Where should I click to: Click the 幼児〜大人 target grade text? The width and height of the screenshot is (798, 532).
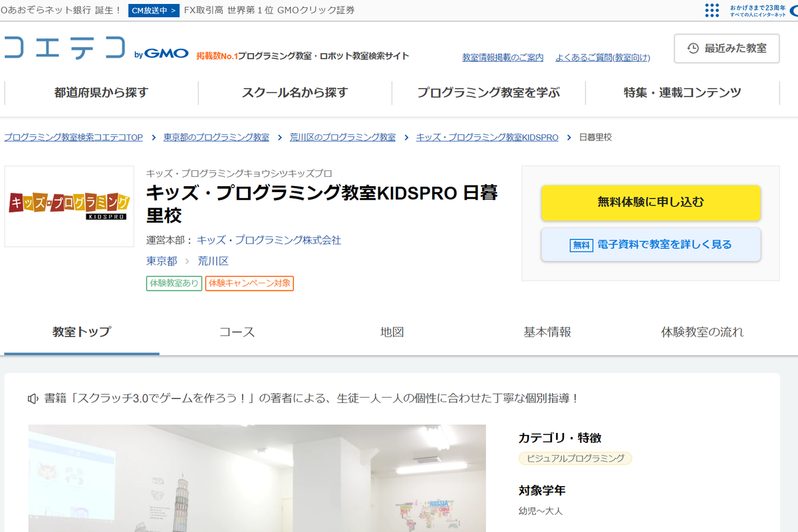point(541,511)
